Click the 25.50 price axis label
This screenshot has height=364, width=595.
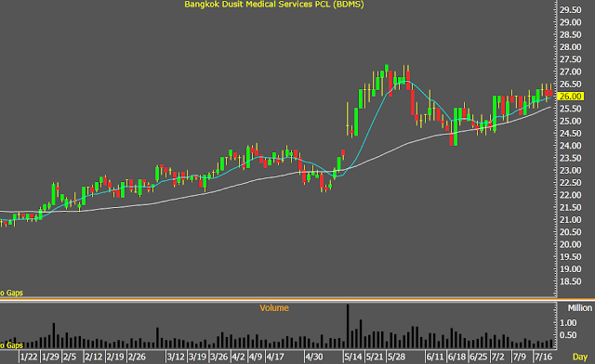pos(570,109)
